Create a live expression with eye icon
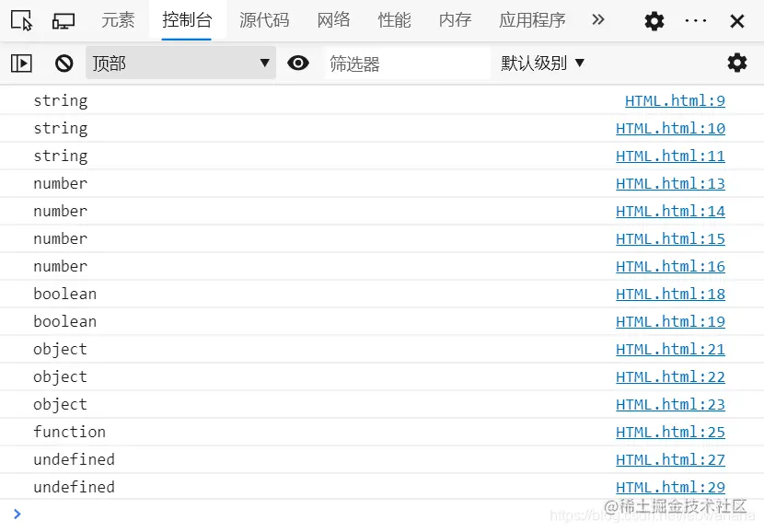 [297, 63]
